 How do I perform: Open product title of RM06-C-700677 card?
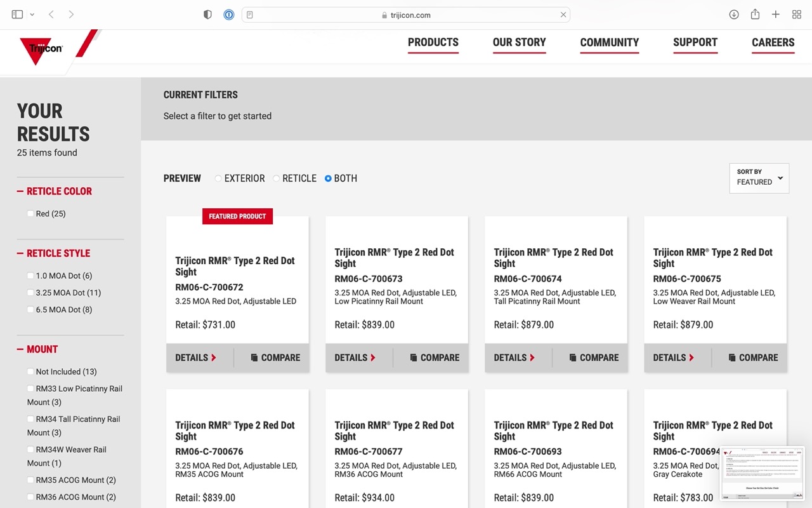tap(395, 431)
